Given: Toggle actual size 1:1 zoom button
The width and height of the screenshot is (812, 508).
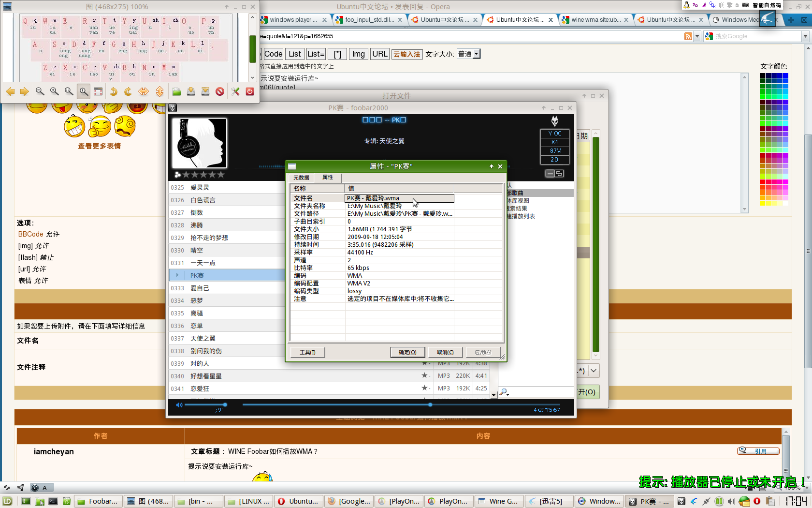Looking at the screenshot, I should point(84,91).
